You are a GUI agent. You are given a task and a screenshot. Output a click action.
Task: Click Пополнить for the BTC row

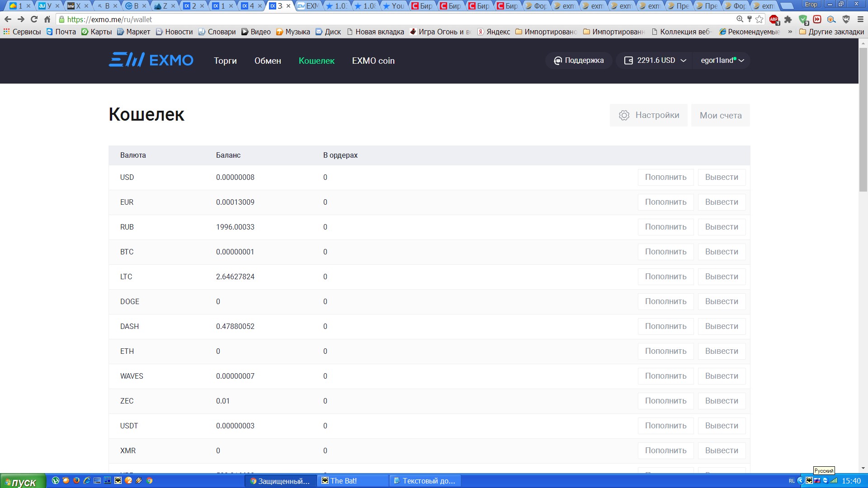tap(665, 252)
